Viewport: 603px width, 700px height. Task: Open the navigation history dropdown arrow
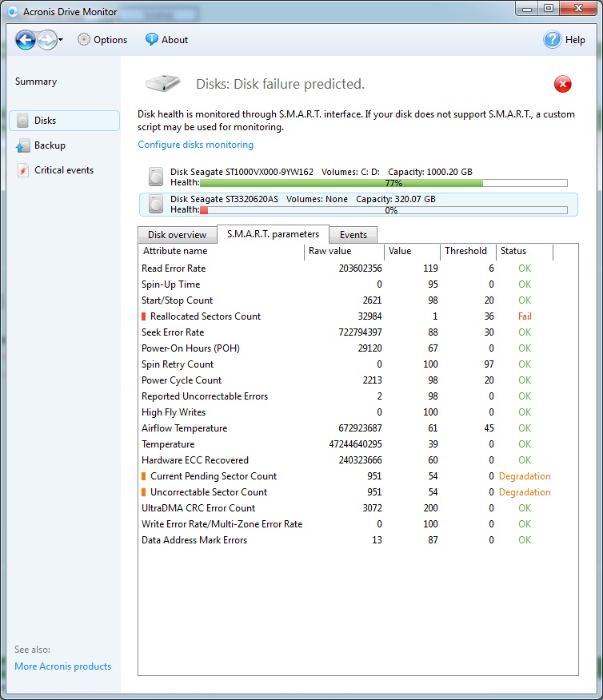pos(61,40)
